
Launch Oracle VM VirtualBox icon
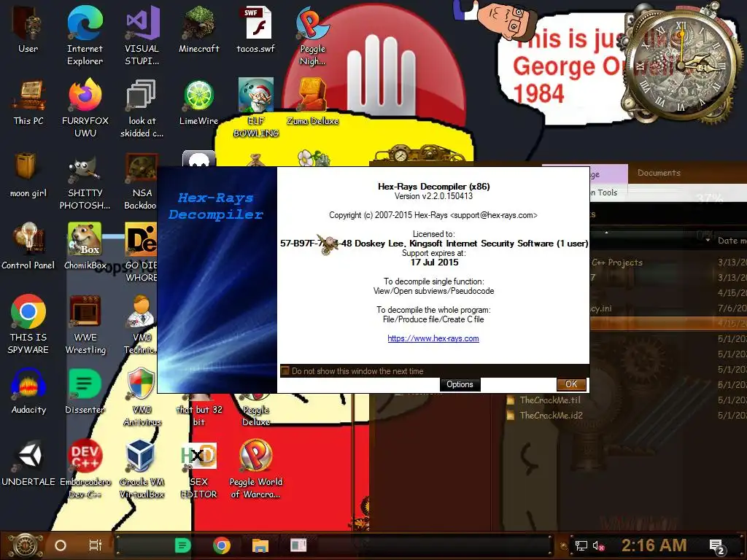point(142,469)
